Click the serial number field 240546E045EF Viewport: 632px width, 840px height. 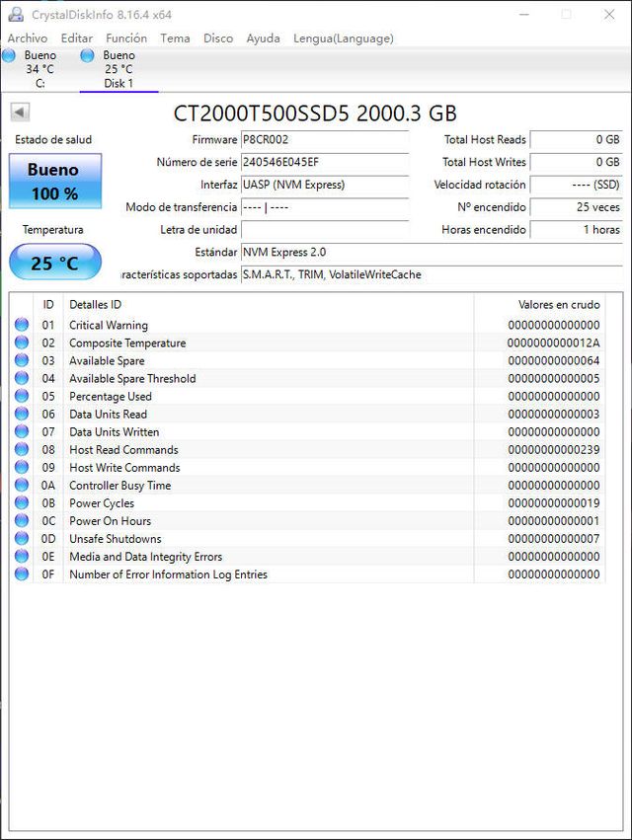click(325, 162)
